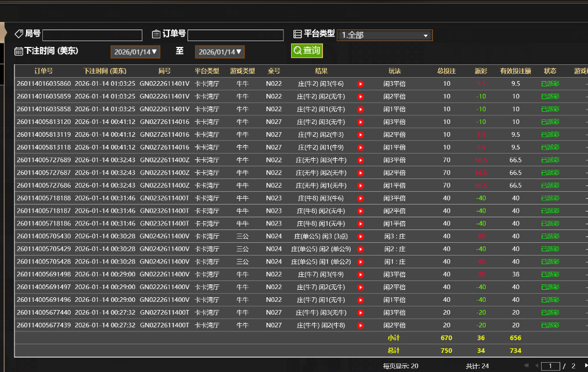Click inside the 局号 input field
The width and height of the screenshot is (588, 372).
coord(92,35)
